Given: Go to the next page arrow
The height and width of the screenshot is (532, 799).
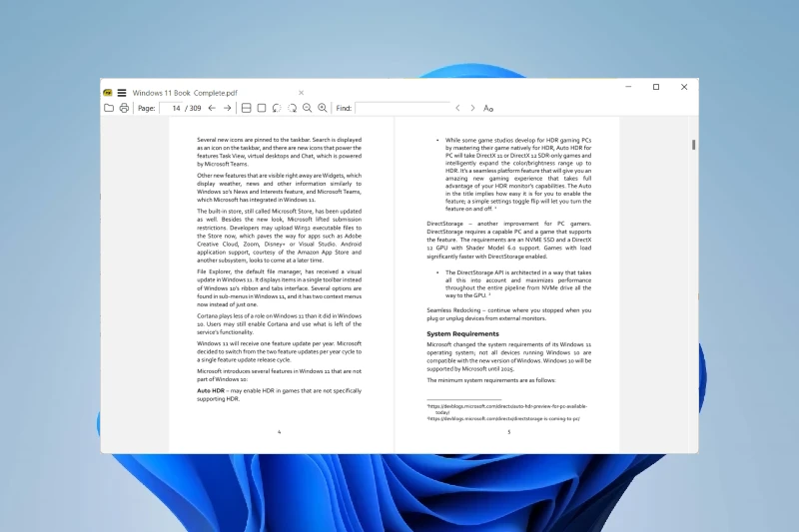Looking at the screenshot, I should pos(228,108).
